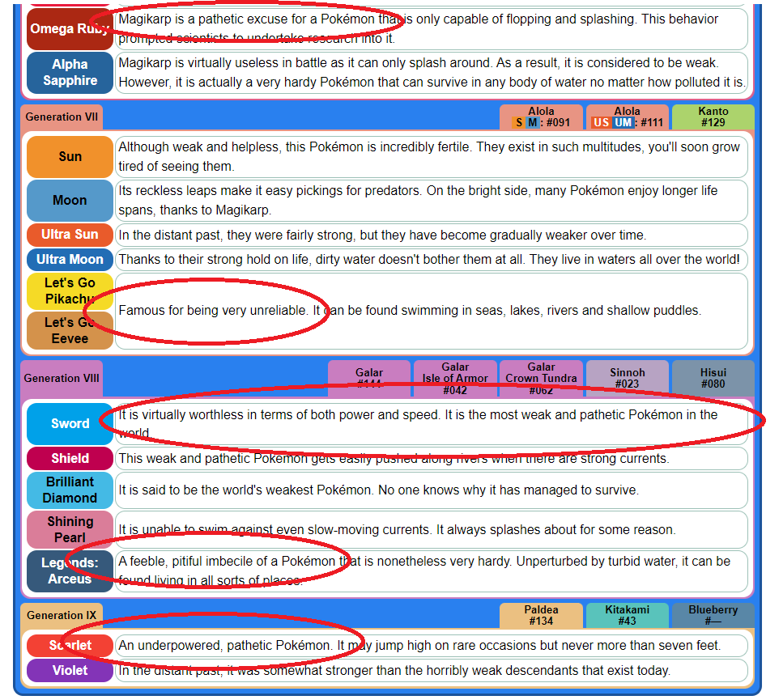Open the Moon game label
Image resolution: width=783 pixels, height=700 pixels.
click(x=70, y=201)
